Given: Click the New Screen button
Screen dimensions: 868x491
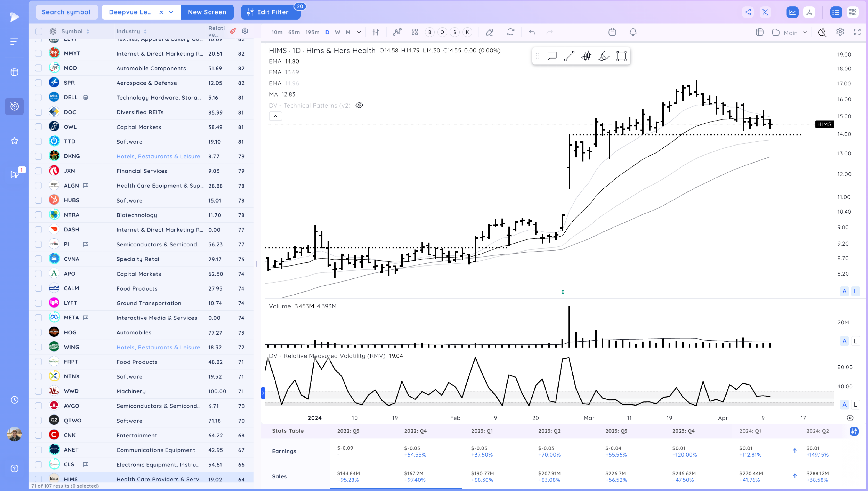Looking at the screenshot, I should pyautogui.click(x=207, y=12).
